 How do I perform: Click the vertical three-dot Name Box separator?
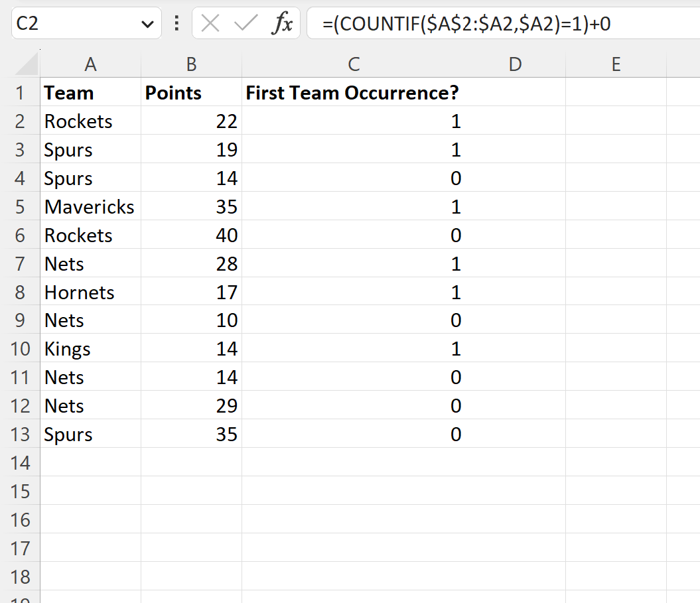[x=176, y=23]
